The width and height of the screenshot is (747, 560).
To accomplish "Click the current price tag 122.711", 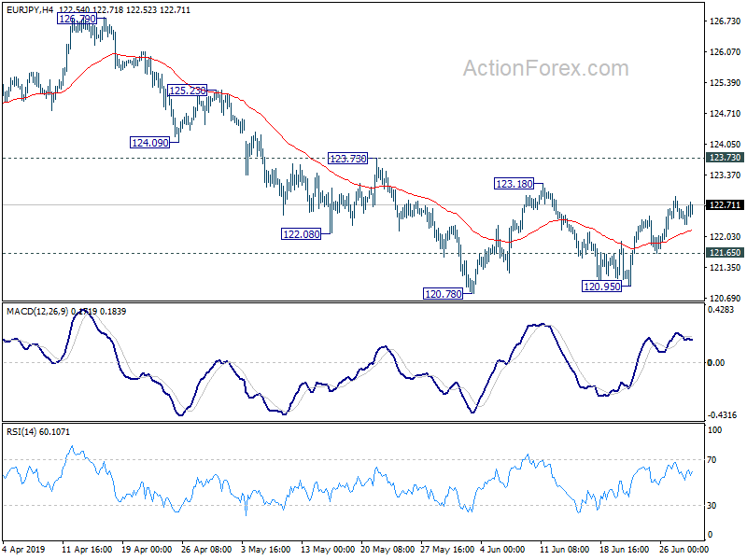I will tap(725, 204).
